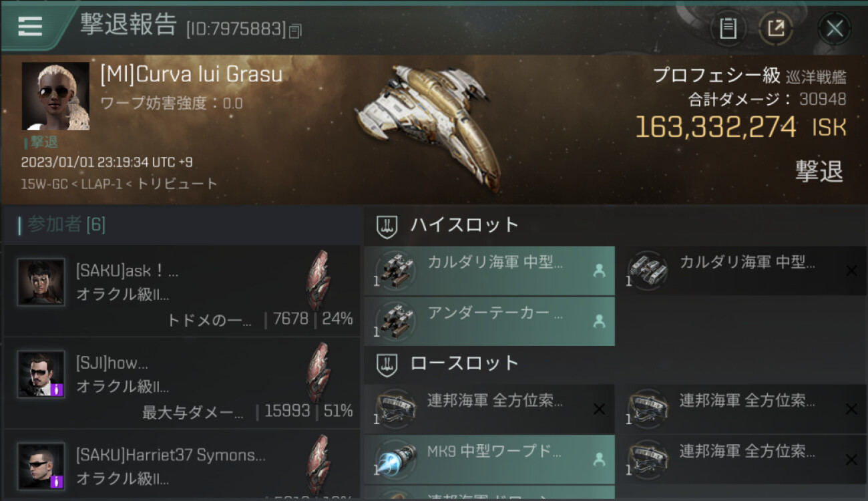Image resolution: width=868 pixels, height=501 pixels.
Task: Expand the 参加者 [6] participants list
Action: click(x=61, y=224)
